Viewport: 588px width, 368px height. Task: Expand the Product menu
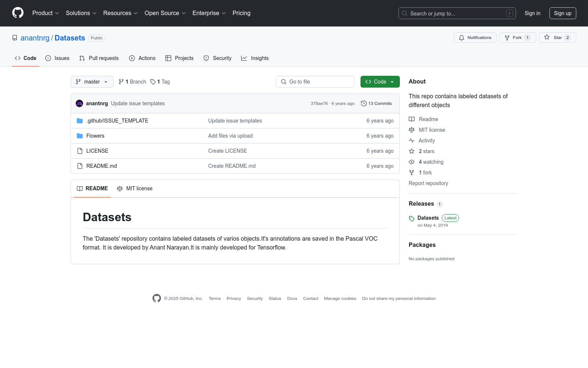click(x=46, y=13)
